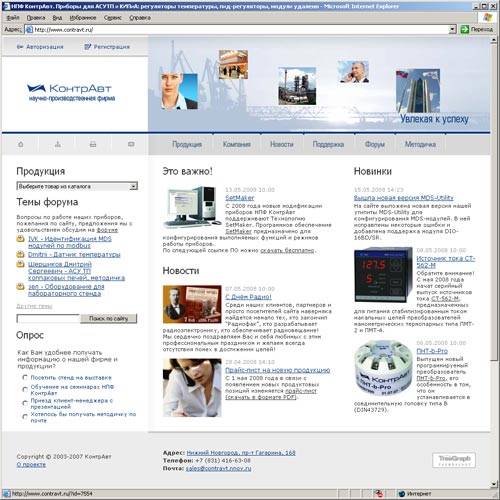
Task: Open the Вид menu
Action: click(57, 18)
